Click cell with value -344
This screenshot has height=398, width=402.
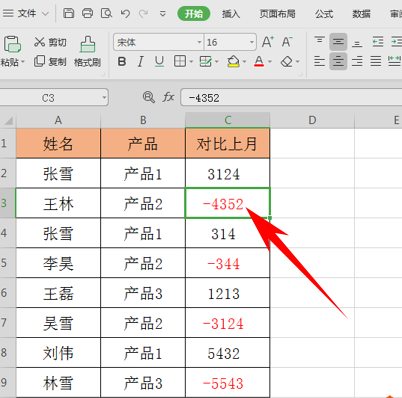click(228, 263)
